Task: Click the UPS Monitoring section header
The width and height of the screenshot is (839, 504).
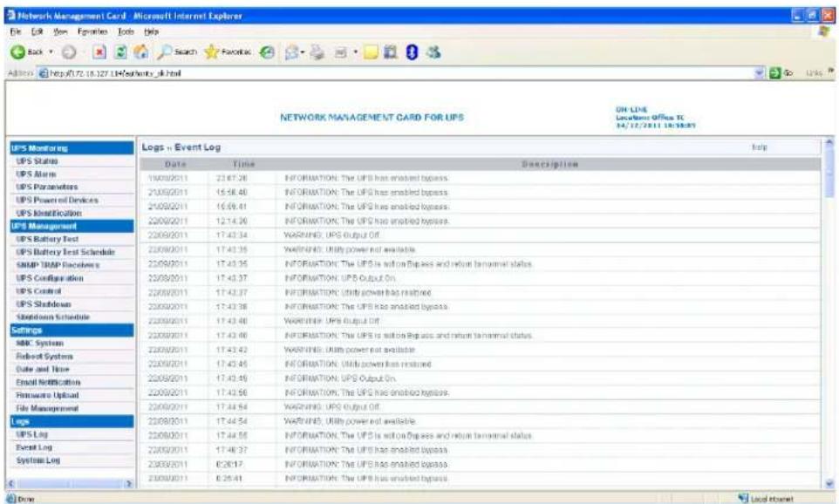Action: coord(72,148)
